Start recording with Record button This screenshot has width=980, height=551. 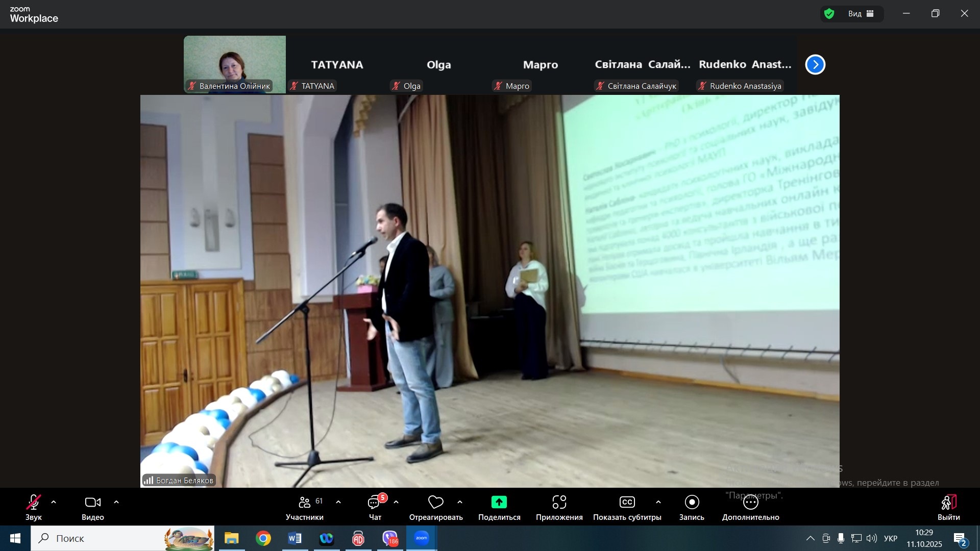point(692,503)
